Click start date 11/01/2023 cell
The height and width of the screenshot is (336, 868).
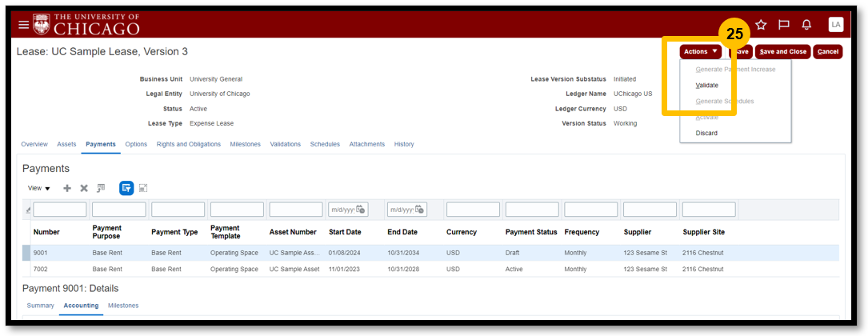click(x=345, y=269)
